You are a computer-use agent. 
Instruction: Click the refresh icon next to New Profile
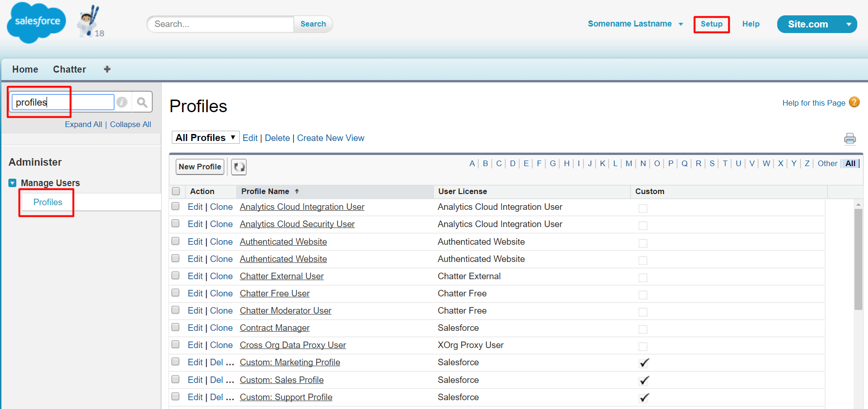click(x=239, y=167)
